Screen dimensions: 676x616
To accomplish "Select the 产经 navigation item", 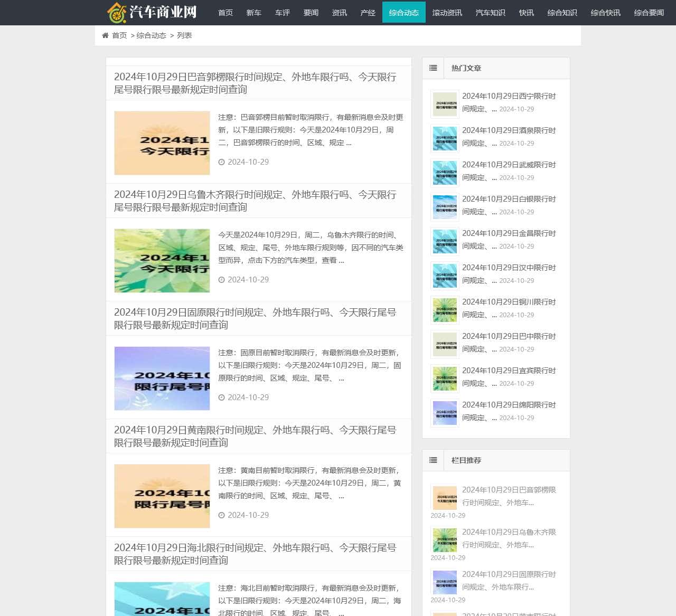I will [368, 13].
